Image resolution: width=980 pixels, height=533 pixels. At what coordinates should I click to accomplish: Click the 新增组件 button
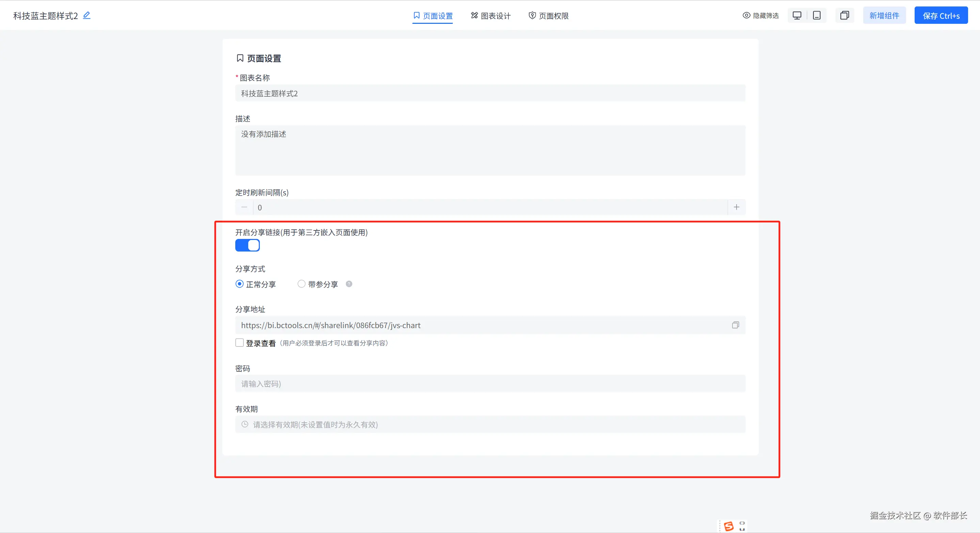pyautogui.click(x=884, y=16)
